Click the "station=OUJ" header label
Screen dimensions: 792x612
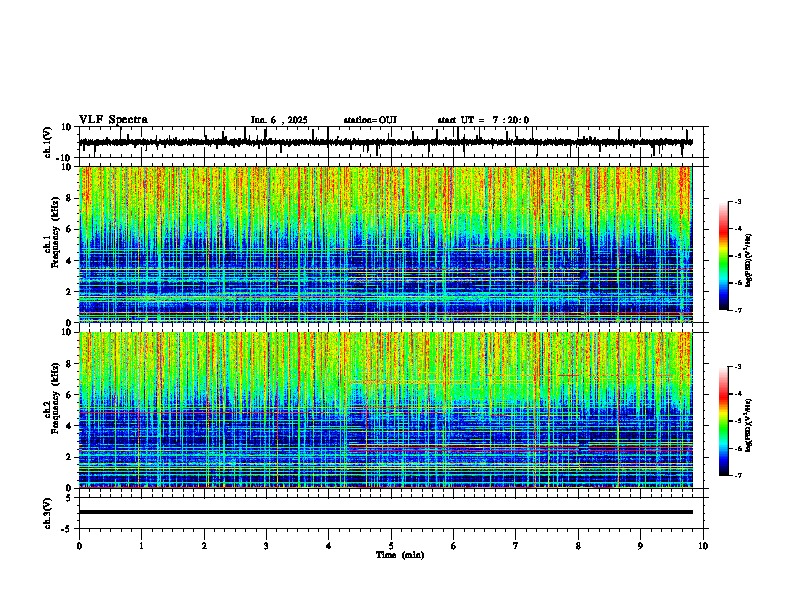pos(370,120)
